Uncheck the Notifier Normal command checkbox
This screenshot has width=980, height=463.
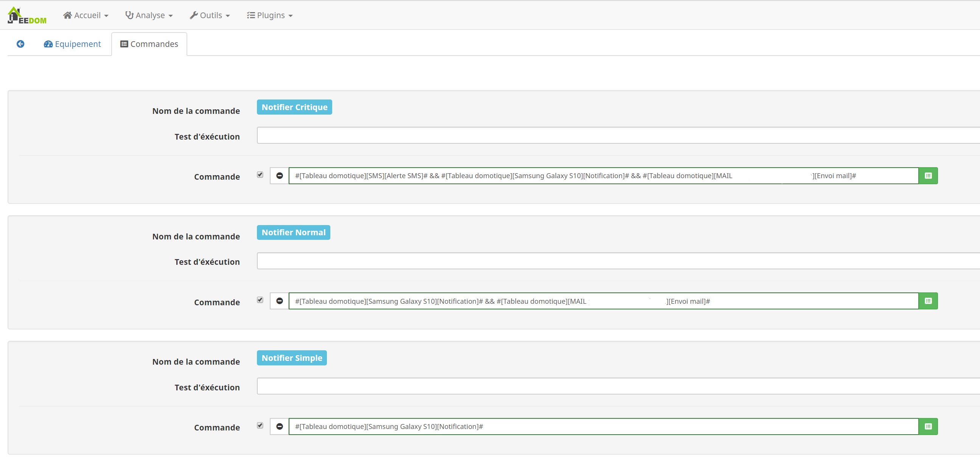pos(260,300)
